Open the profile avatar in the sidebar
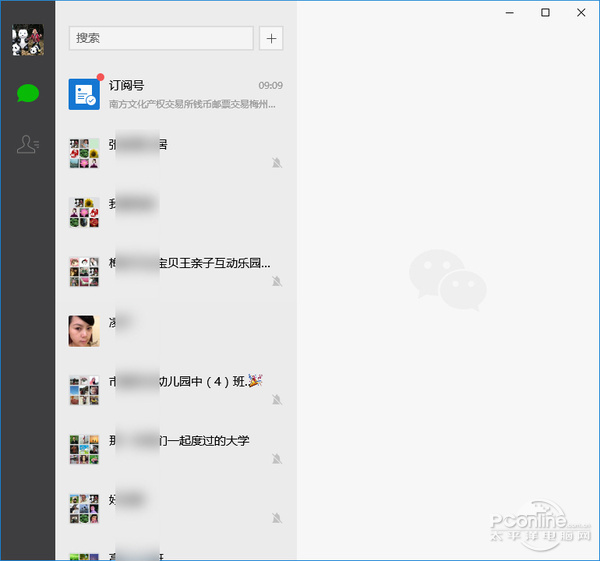The image size is (600, 561). pyautogui.click(x=28, y=40)
